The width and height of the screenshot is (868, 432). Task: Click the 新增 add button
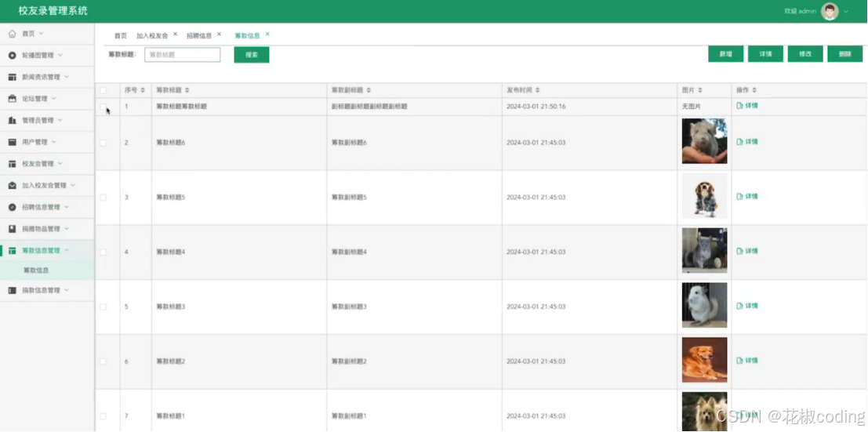point(726,54)
